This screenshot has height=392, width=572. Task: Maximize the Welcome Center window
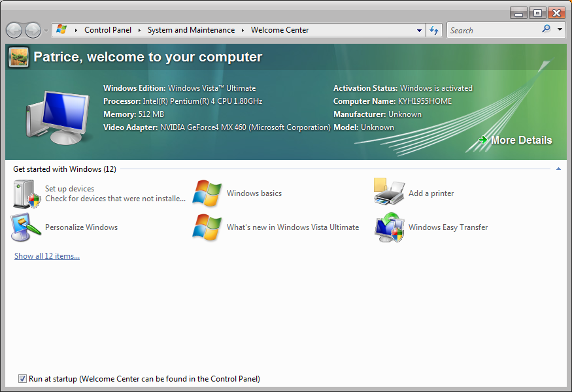(x=537, y=13)
